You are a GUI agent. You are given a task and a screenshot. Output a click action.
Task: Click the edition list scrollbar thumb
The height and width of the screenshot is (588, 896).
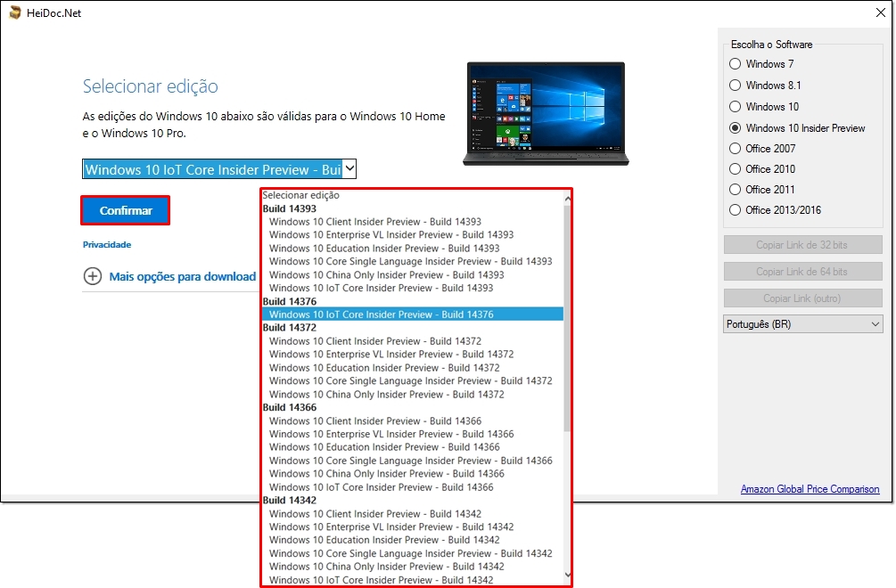(567, 318)
